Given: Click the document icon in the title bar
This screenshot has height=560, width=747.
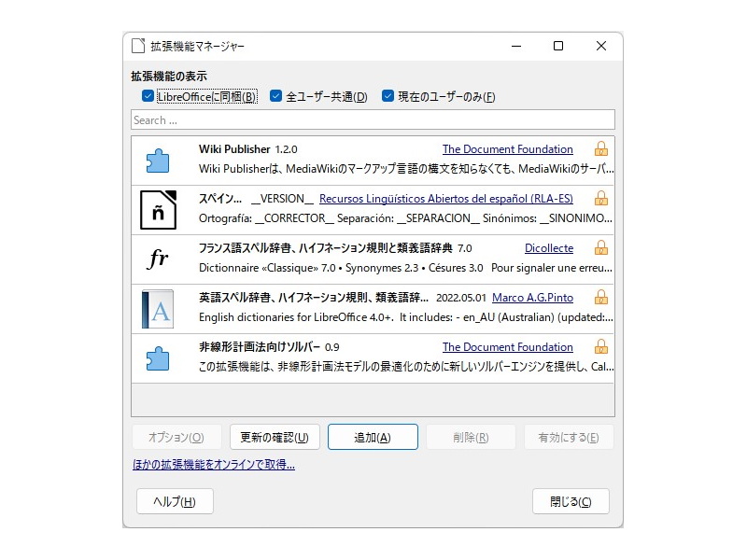Looking at the screenshot, I should [138, 46].
